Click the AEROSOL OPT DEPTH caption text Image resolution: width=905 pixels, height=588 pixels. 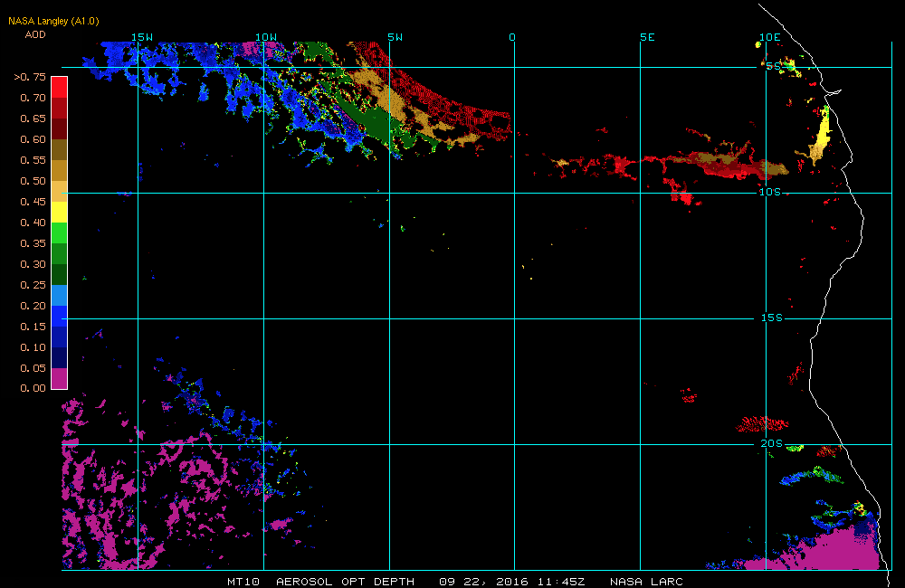345,582
